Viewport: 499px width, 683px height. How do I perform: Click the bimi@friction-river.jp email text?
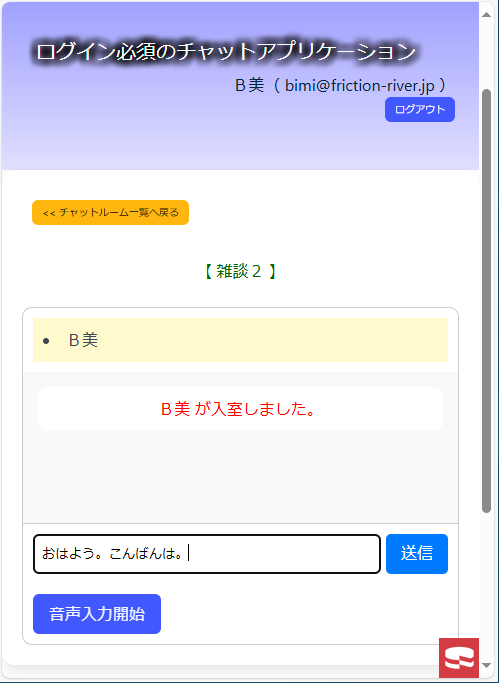(x=359, y=85)
